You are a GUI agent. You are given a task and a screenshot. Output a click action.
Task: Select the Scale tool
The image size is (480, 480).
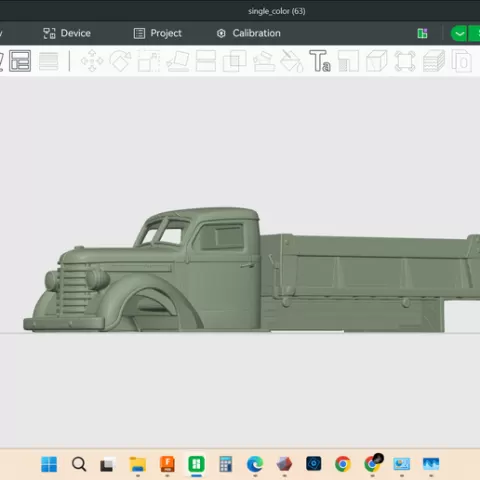149,61
